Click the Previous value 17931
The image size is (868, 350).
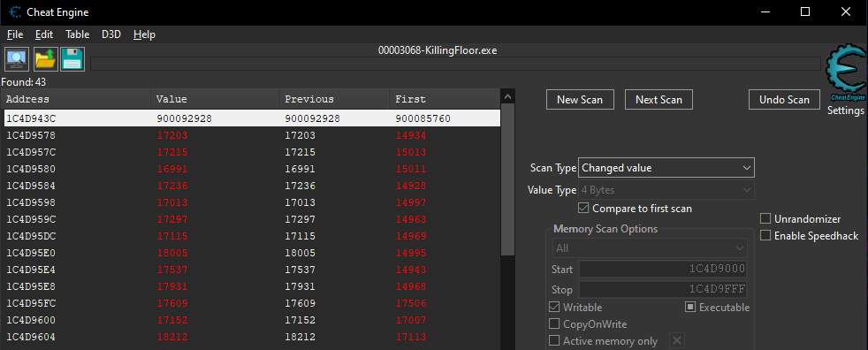[x=300, y=286]
